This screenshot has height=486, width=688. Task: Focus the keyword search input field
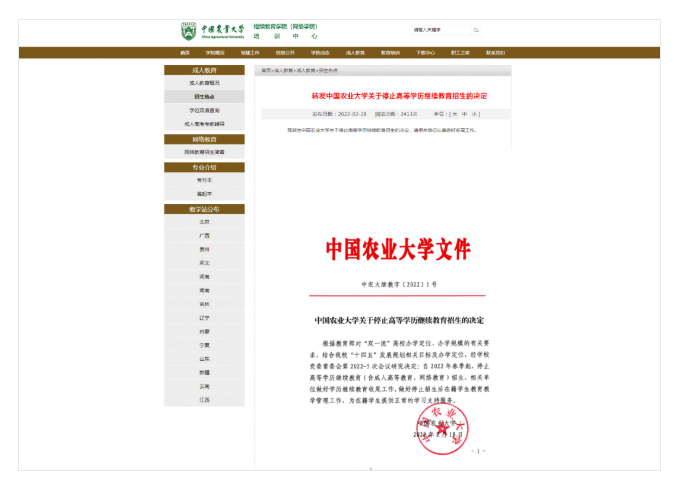coord(441,30)
